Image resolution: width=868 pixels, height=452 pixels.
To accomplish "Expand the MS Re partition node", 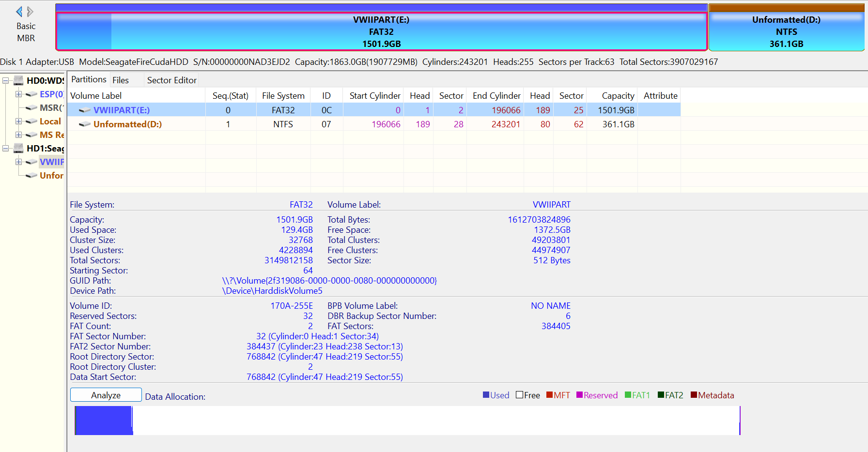I will pos(18,135).
